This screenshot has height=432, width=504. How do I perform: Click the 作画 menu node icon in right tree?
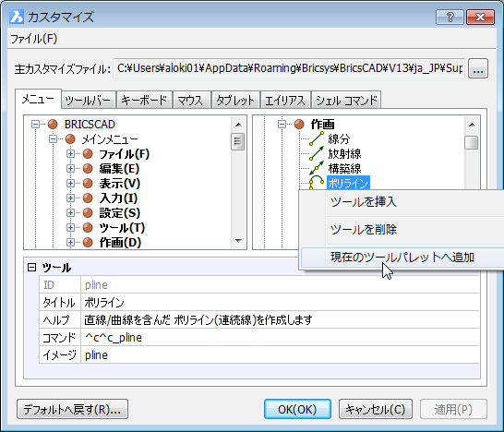click(299, 124)
